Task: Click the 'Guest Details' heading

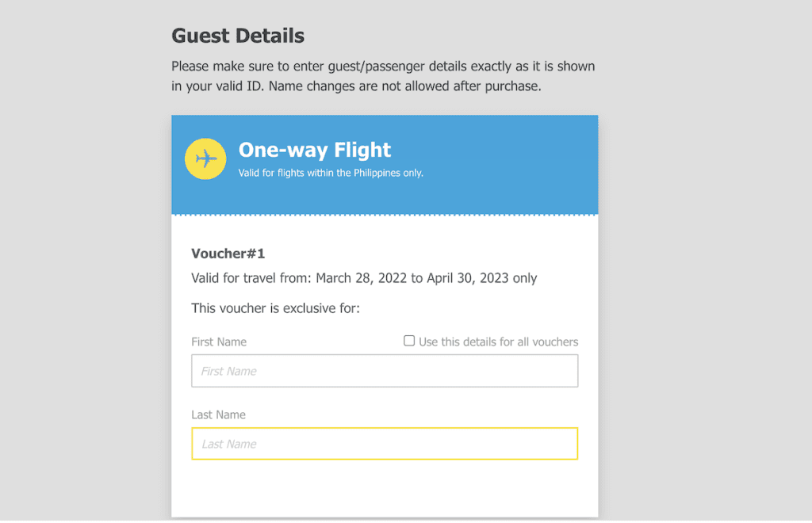Action: 238,36
